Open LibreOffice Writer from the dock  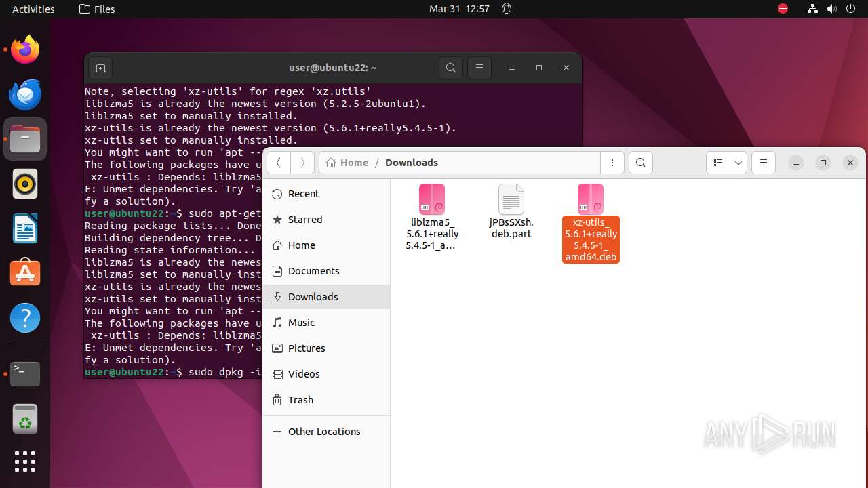[x=25, y=228]
